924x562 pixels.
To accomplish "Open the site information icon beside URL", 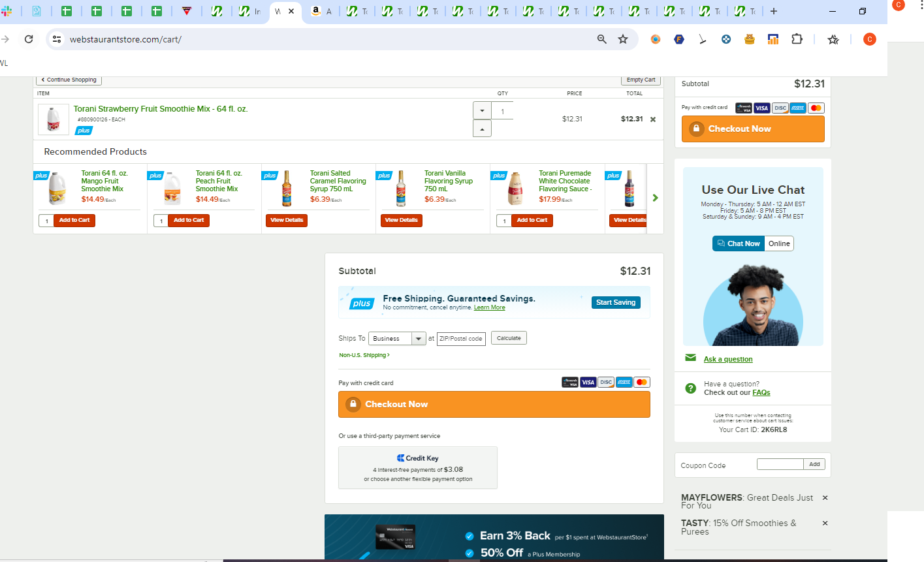I will pos(57,39).
